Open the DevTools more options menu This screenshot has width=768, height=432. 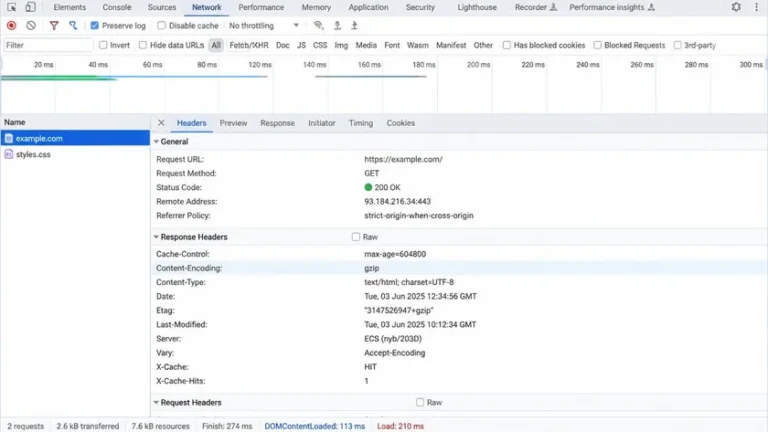point(756,7)
